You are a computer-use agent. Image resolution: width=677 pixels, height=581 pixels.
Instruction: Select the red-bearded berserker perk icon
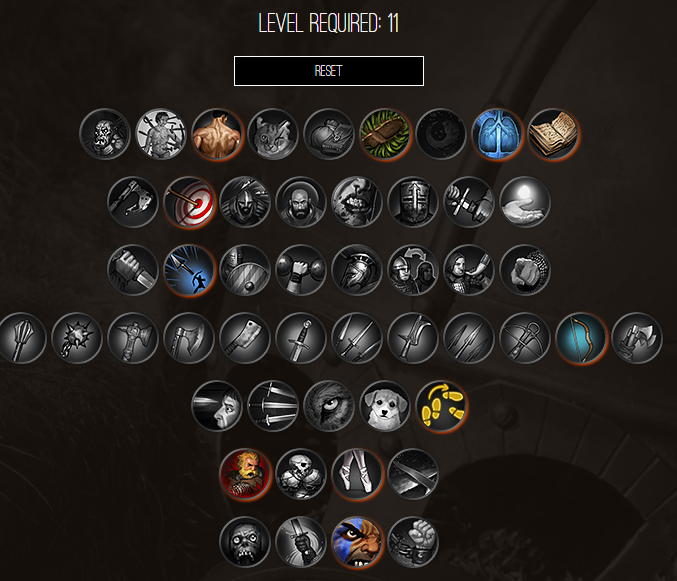[x=245, y=474]
